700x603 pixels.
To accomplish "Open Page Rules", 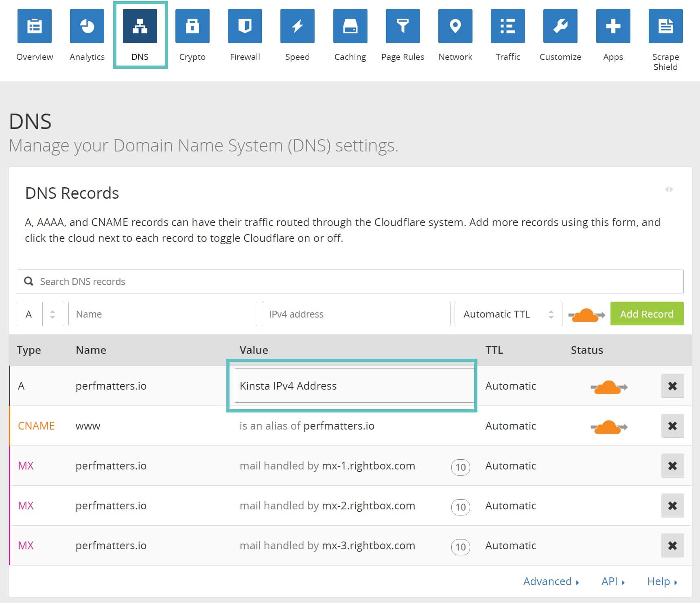I will (x=402, y=27).
